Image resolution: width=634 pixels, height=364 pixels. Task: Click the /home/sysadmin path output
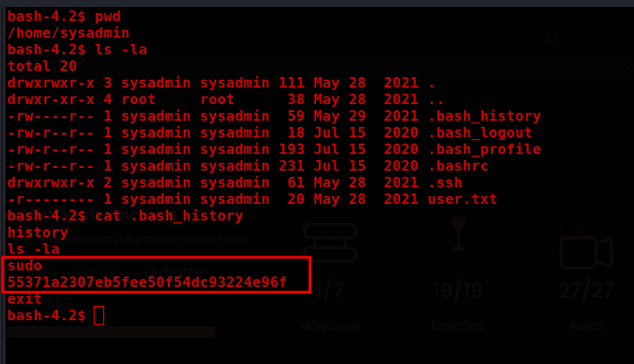coord(68,33)
